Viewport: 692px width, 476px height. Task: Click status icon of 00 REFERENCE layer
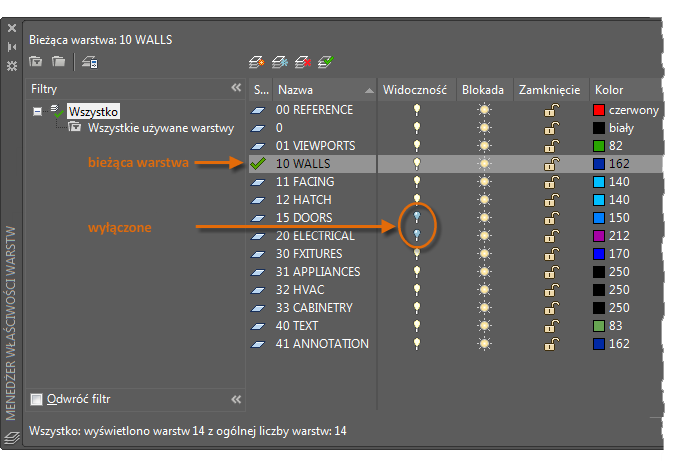pyautogui.click(x=258, y=110)
